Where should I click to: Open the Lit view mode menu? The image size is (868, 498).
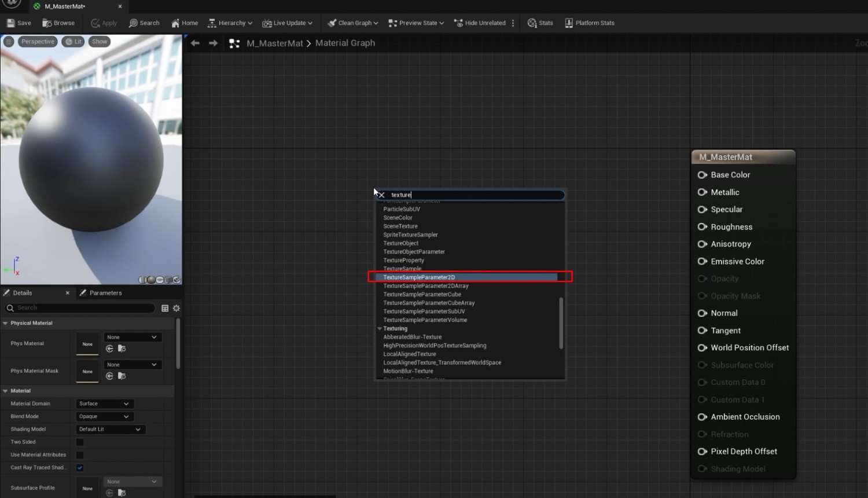(x=73, y=42)
